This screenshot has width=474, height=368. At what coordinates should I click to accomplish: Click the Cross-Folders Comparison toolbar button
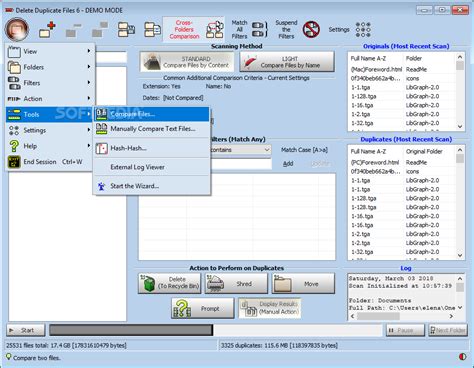194,29
